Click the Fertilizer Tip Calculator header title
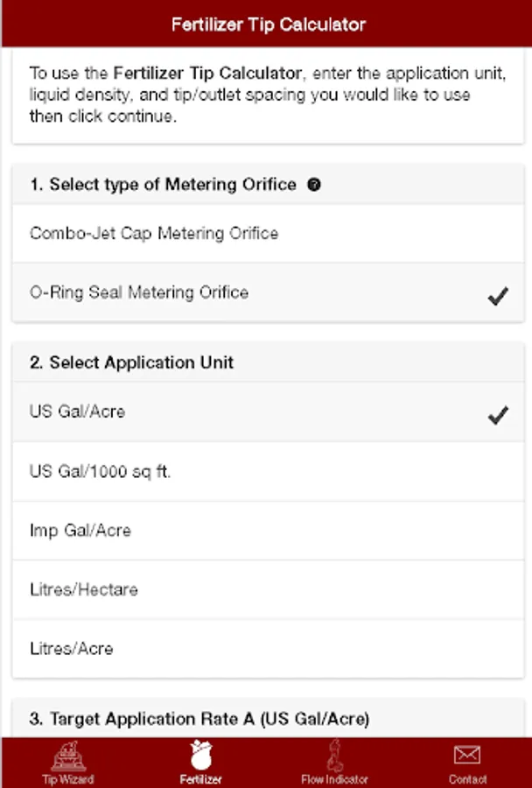Screen dimensions: 532x788 [x=266, y=24]
